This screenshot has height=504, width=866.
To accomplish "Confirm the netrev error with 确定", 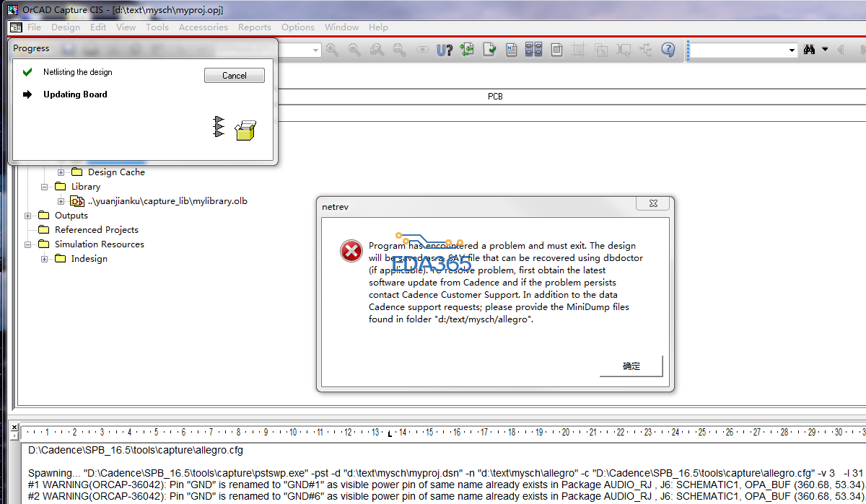I will [x=631, y=366].
